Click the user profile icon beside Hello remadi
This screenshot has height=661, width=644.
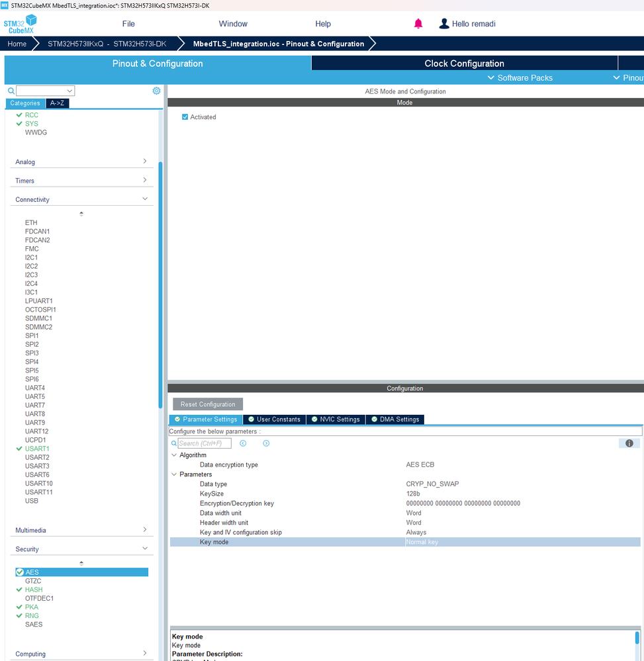[443, 24]
